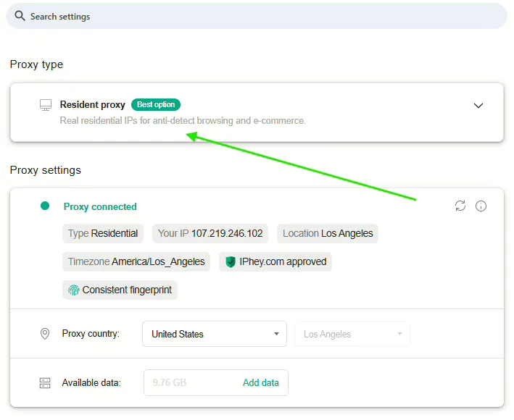Click the Proxy type heading

click(36, 64)
